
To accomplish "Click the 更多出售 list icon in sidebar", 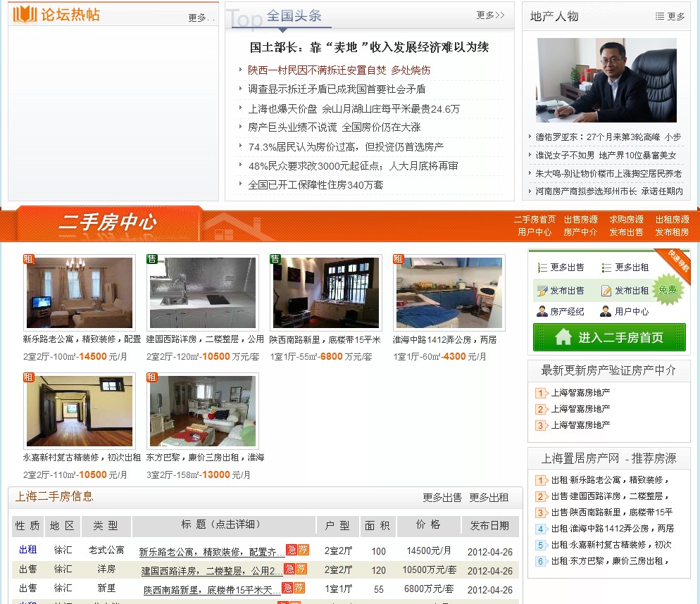I will [542, 268].
